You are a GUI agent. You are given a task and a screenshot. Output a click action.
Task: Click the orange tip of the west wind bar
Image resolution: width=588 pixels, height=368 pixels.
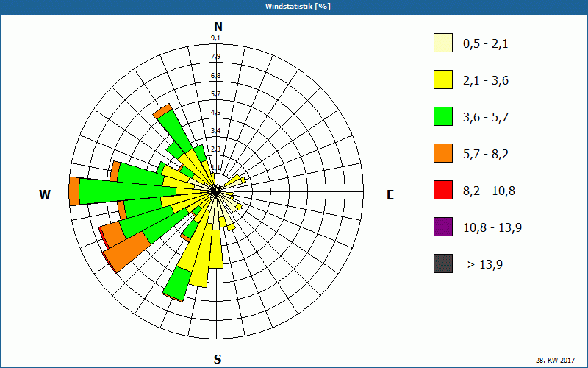point(74,191)
